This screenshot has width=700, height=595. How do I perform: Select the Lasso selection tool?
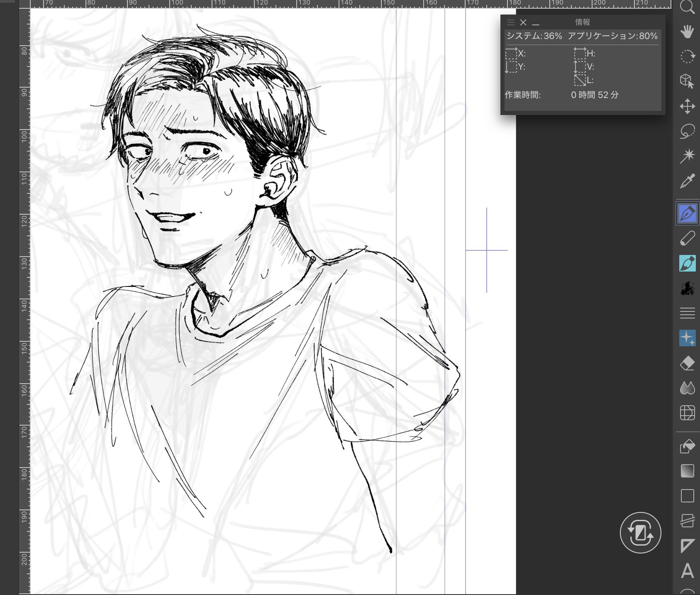[x=687, y=131]
